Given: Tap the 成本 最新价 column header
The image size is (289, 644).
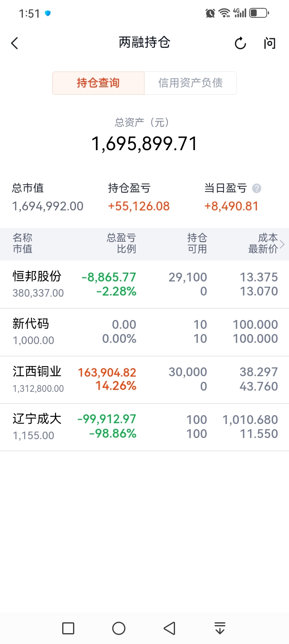Looking at the screenshot, I should (263, 243).
